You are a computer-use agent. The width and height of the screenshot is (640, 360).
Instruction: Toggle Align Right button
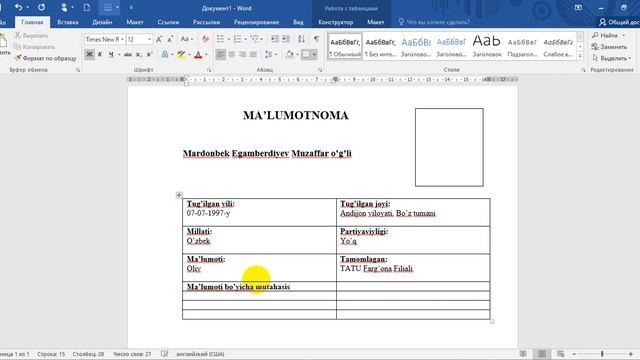[x=242, y=54]
